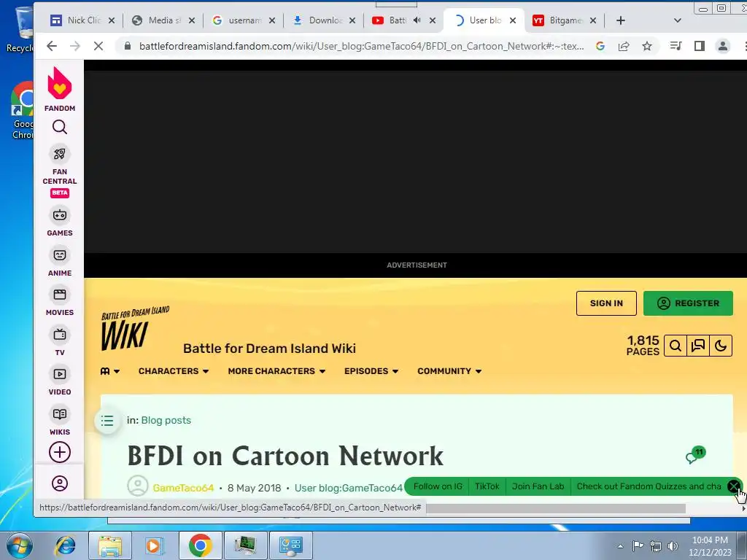Viewport: 747px width, 560px height.
Task: Open the Movies section in sidebar
Action: (60, 301)
